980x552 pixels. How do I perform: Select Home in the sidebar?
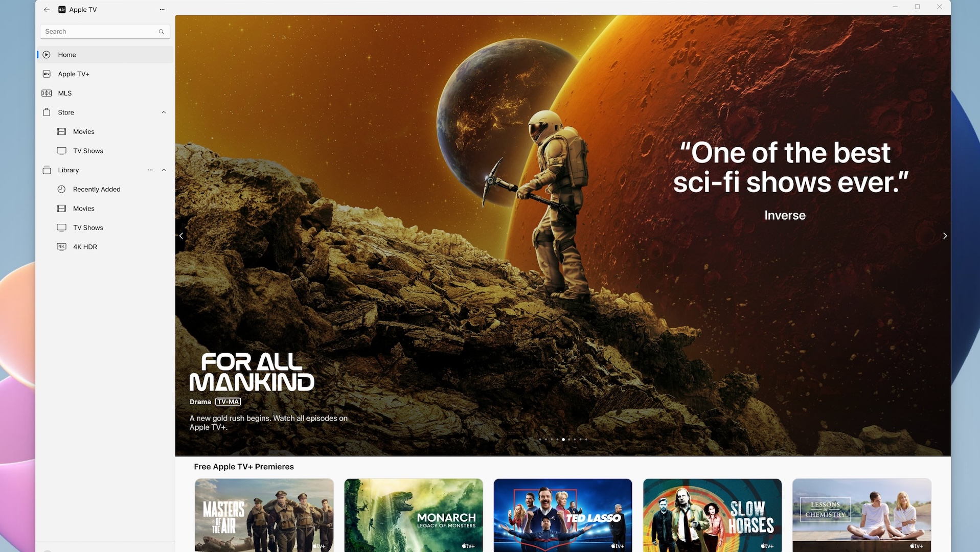point(105,55)
